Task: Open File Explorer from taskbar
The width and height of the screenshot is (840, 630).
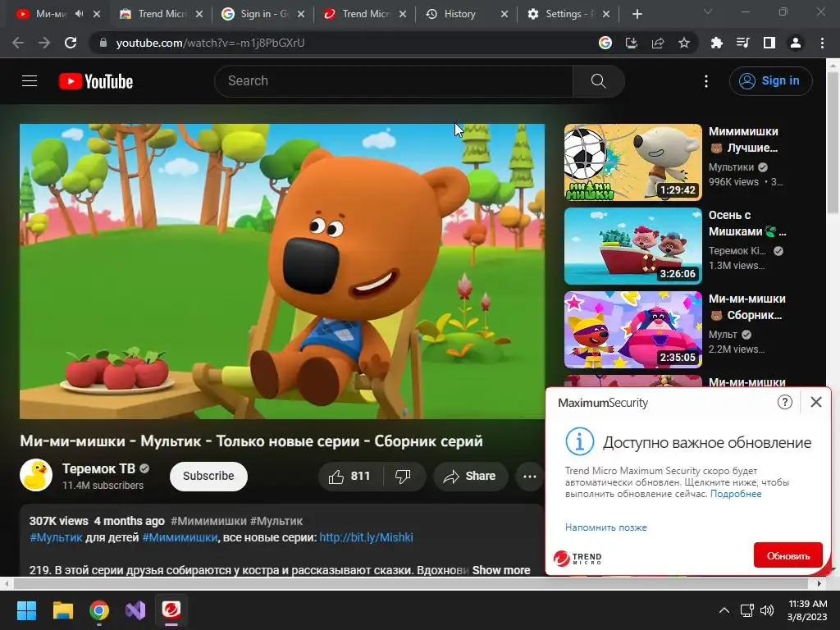Action: pos(62,610)
